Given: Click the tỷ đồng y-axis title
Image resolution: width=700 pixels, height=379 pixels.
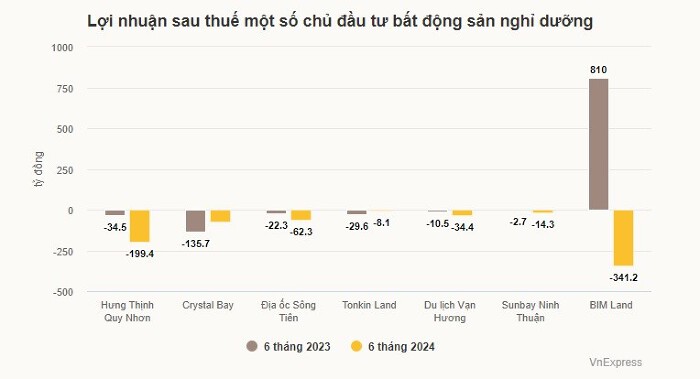Looking at the screenshot, I should [x=39, y=169].
